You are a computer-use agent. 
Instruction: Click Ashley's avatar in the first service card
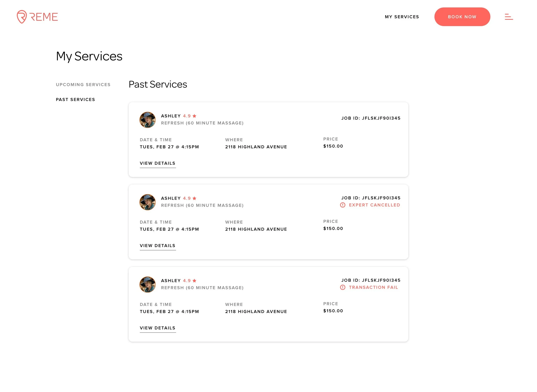[147, 120]
